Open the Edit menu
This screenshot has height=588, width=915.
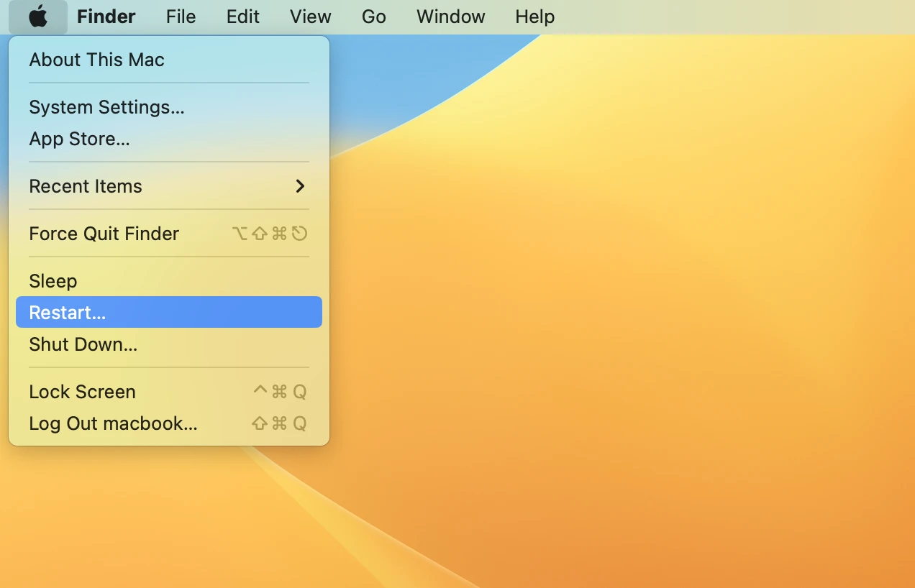pos(242,17)
